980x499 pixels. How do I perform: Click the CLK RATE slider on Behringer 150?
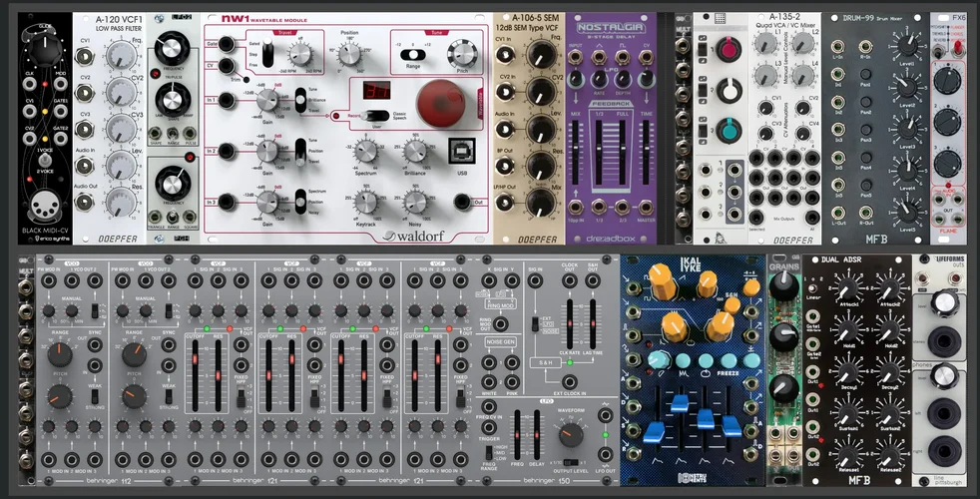570,323
